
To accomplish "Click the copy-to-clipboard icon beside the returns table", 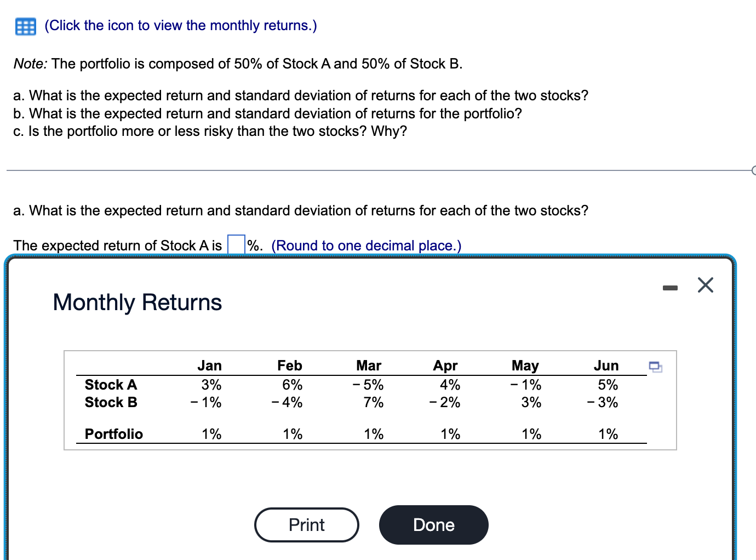I will pyautogui.click(x=656, y=367).
